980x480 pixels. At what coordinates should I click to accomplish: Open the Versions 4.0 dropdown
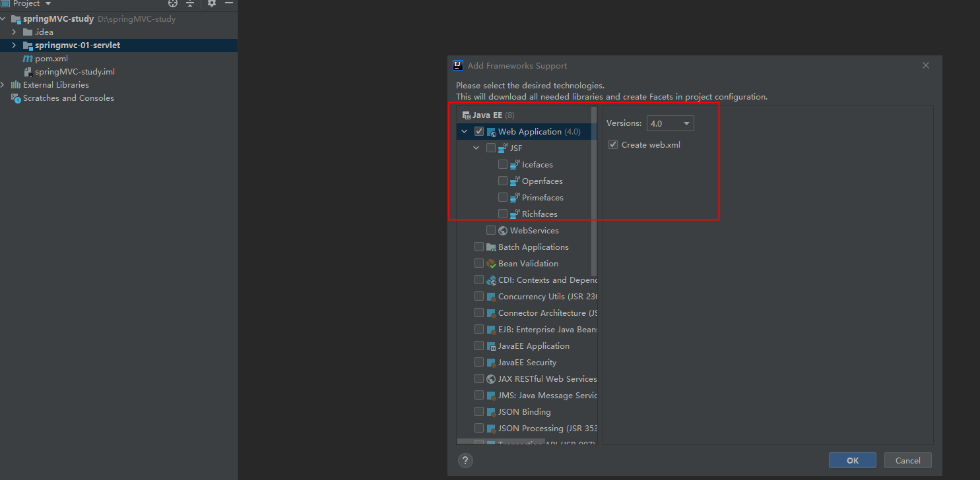(x=670, y=123)
